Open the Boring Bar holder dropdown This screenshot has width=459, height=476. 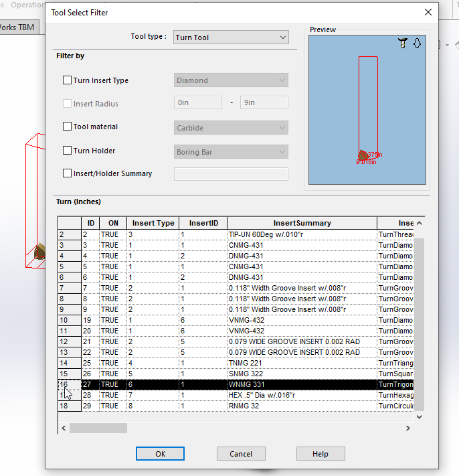tap(231, 152)
